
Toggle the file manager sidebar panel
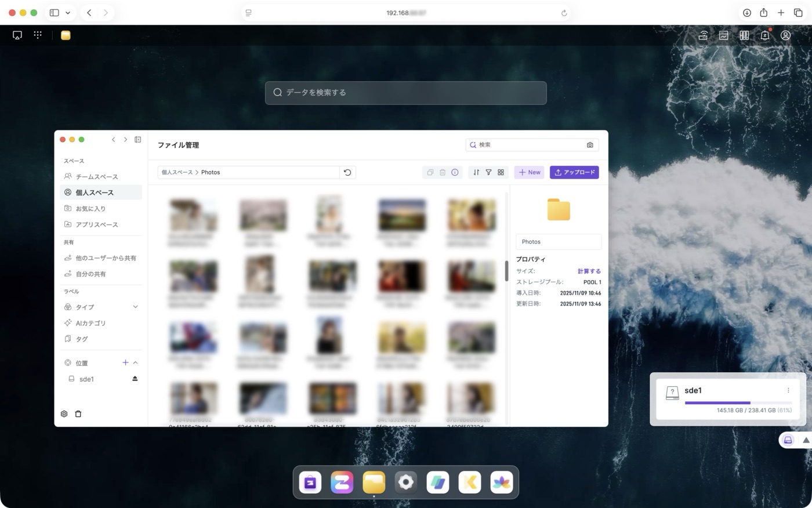click(138, 140)
